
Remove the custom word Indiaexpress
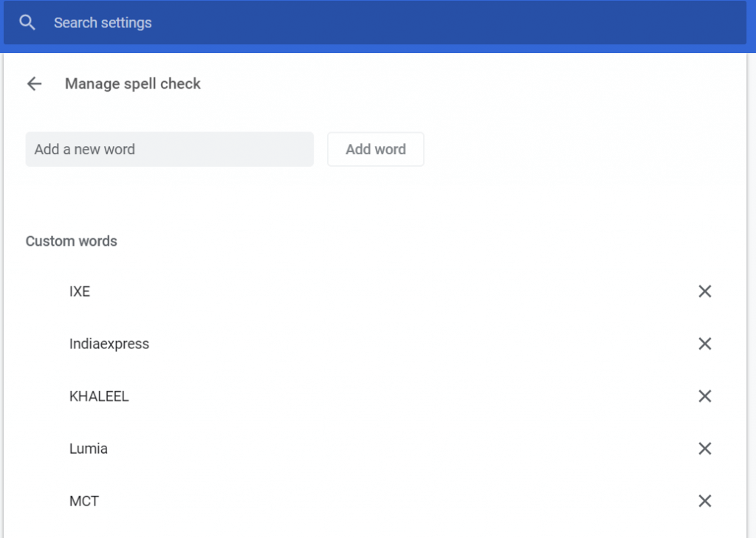[705, 344]
